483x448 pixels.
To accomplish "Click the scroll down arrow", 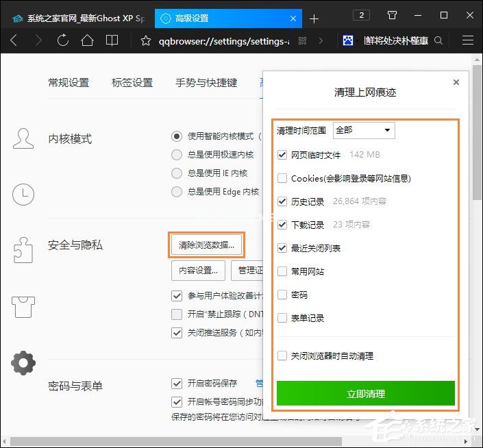I will point(477,429).
